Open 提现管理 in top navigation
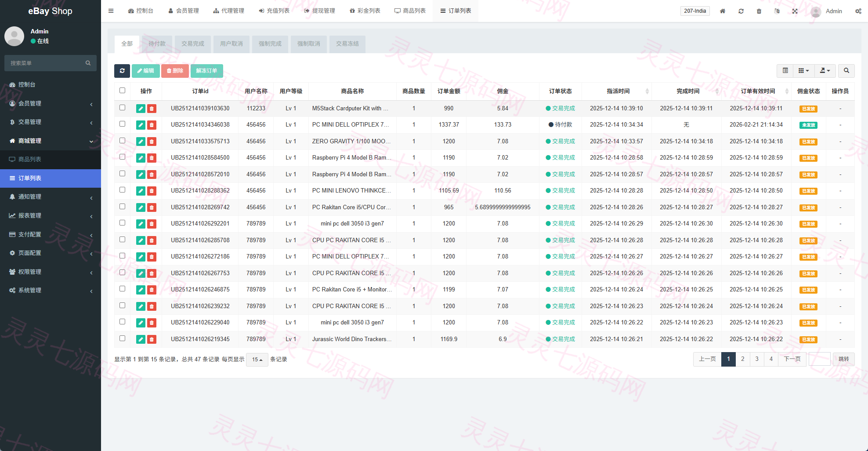The width and height of the screenshot is (868, 451). [320, 11]
